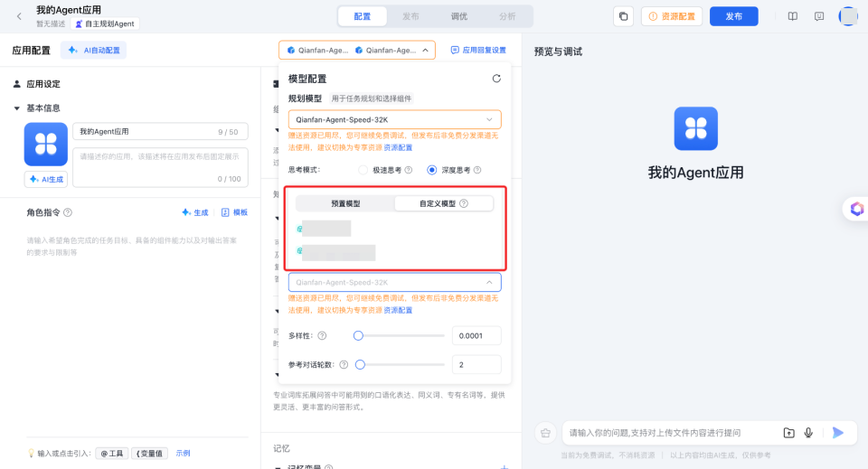Click the 多样性 value field 0.0001

476,336
